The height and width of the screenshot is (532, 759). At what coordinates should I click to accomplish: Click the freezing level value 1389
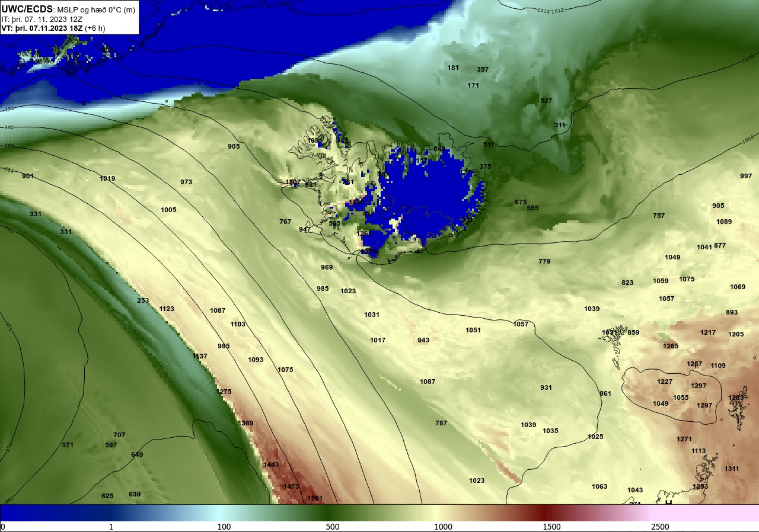(245, 423)
